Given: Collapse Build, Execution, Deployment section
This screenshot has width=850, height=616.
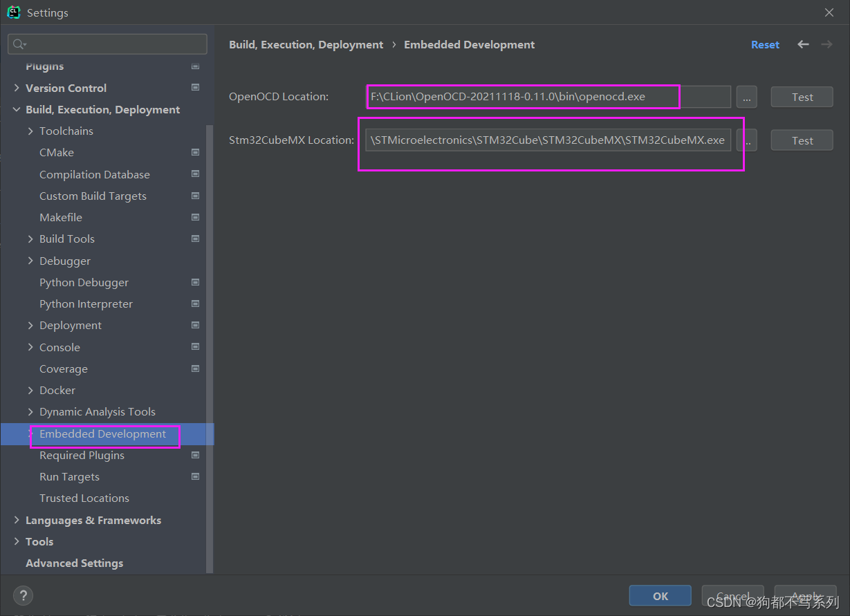Looking at the screenshot, I should (17, 109).
